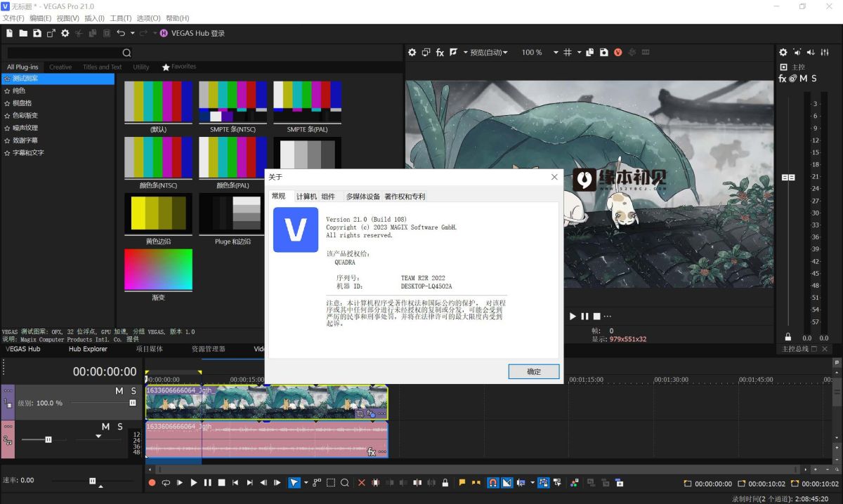Click the search magnifier in plug-in panel
The width and height of the screenshot is (843, 504).
tap(126, 53)
